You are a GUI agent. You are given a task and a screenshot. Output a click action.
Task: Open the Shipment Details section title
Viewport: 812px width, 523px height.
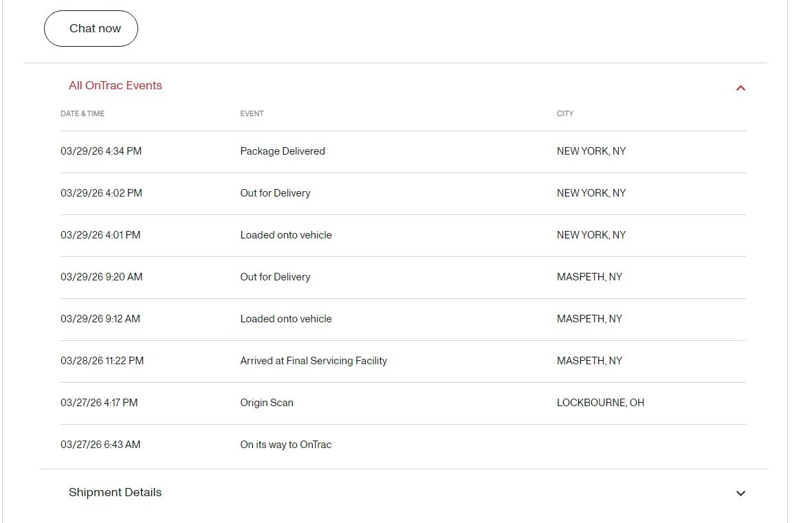pos(116,493)
